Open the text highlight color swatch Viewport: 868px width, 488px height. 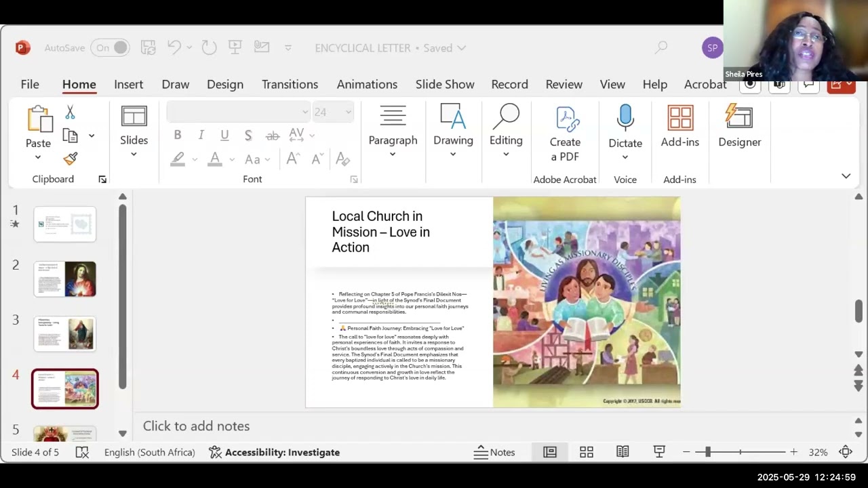click(178, 159)
